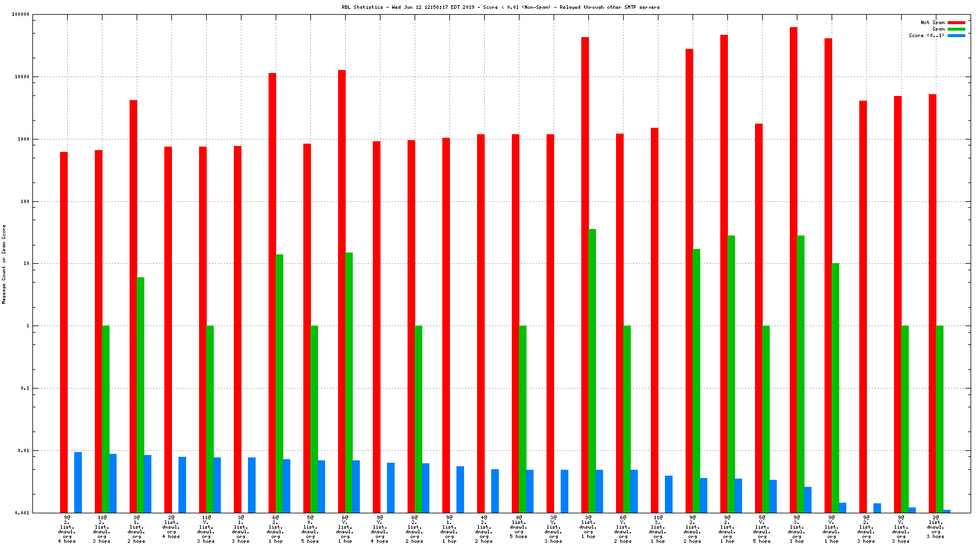The width and height of the screenshot is (980, 551).
Task: Click the RBL Statistics chart title
Action: click(501, 7)
